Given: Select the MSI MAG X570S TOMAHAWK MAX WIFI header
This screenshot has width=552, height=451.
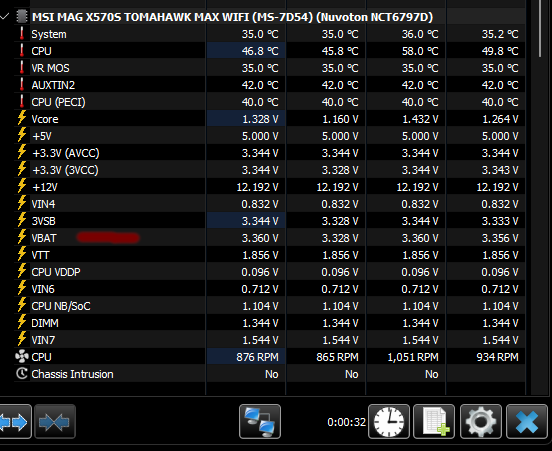Looking at the screenshot, I should pyautogui.click(x=232, y=17).
